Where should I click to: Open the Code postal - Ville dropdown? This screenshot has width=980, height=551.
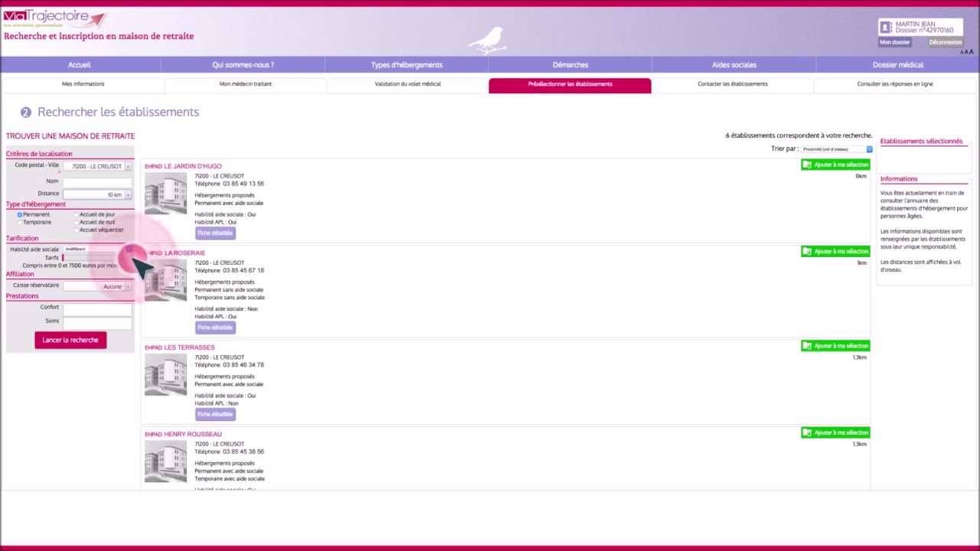pos(97,166)
